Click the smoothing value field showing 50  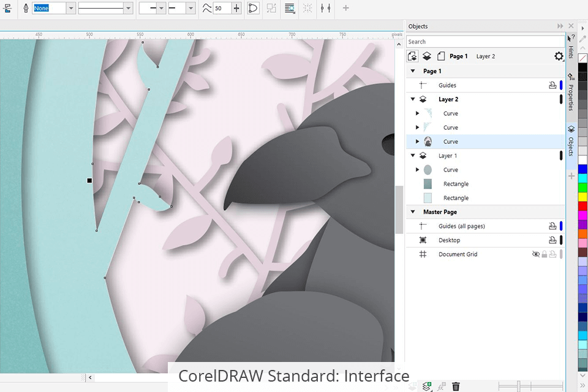[222, 8]
